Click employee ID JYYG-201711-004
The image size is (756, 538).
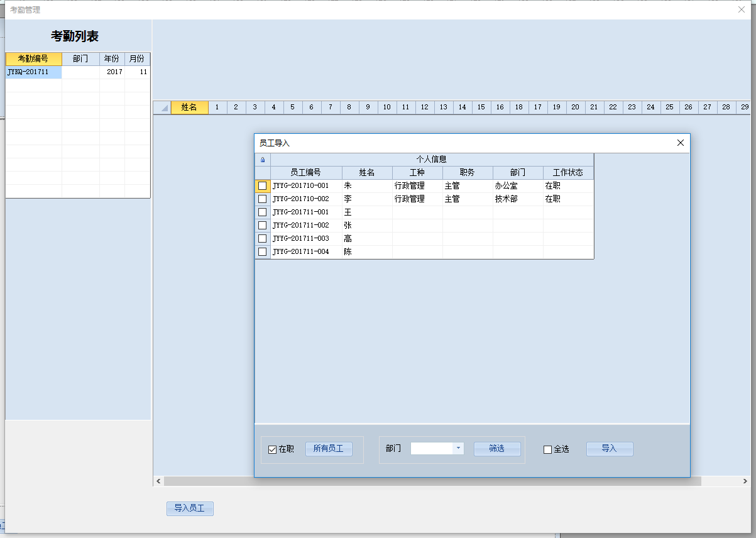click(306, 252)
